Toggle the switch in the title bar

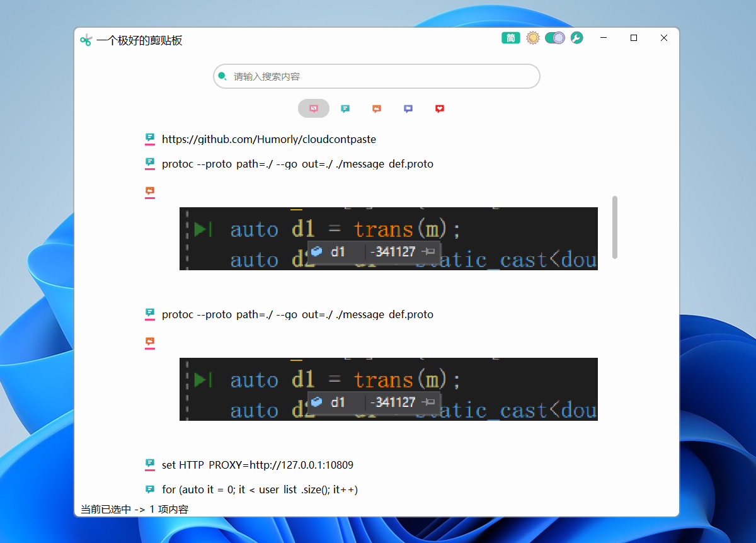click(554, 38)
